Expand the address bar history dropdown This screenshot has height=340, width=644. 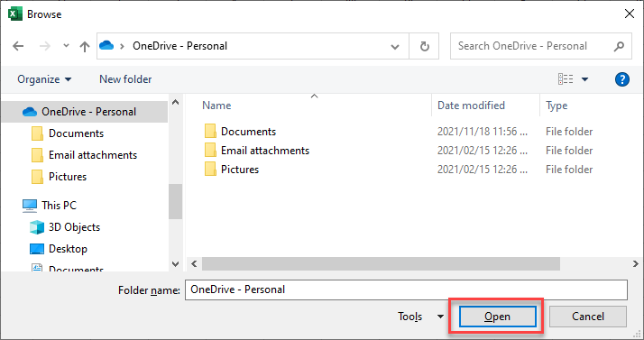(395, 46)
